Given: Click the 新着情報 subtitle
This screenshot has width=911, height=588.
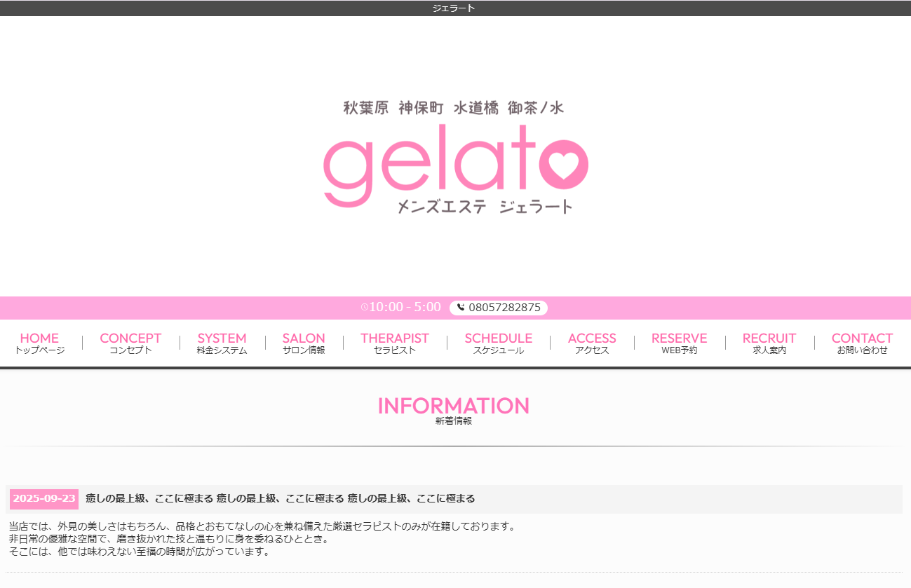Looking at the screenshot, I should tap(454, 421).
